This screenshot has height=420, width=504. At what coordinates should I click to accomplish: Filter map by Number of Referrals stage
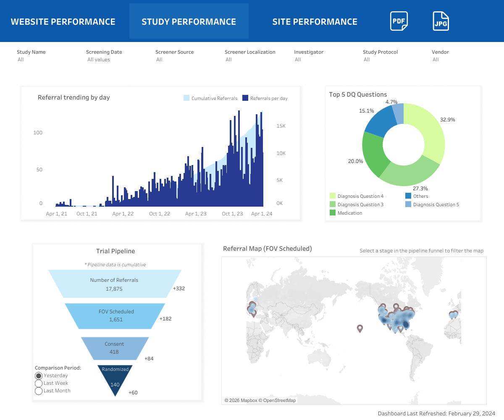coord(114,284)
